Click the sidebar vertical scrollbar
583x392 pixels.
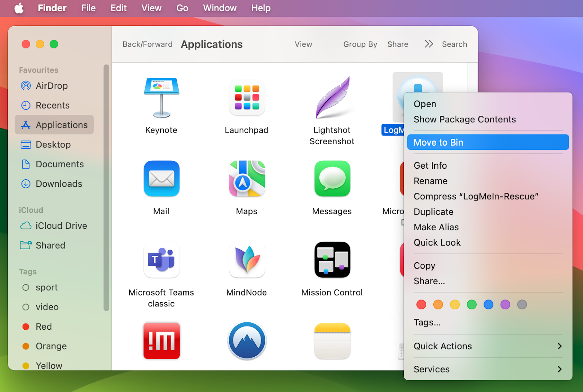coord(106,188)
